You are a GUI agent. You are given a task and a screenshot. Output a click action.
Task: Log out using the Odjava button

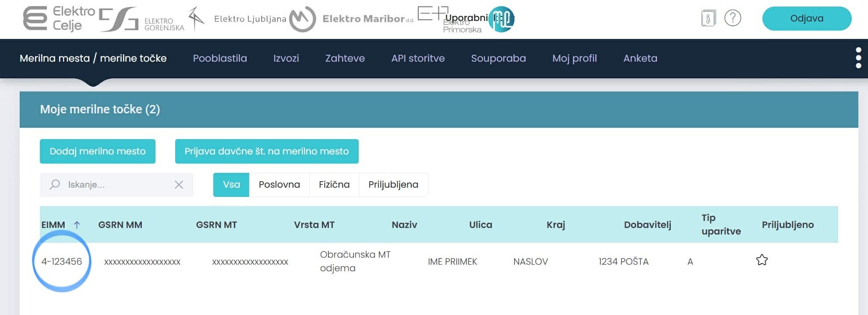(807, 18)
